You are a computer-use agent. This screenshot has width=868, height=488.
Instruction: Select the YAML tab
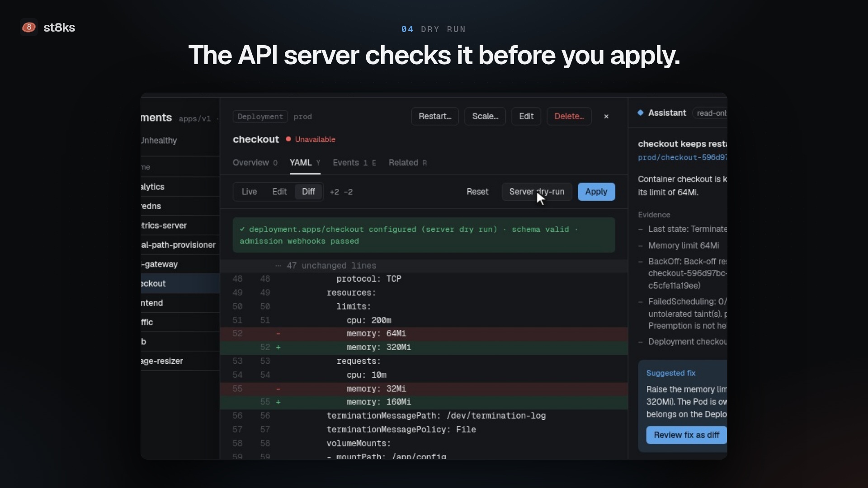pos(305,163)
